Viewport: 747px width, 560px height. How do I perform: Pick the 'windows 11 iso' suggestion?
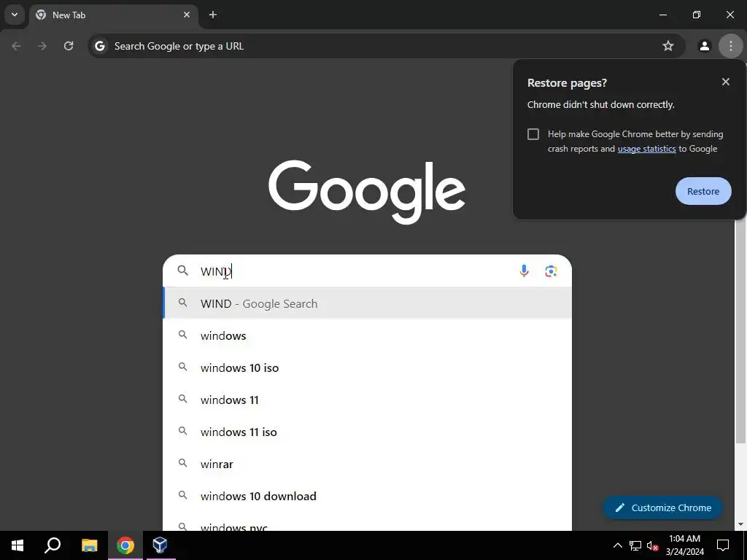[x=368, y=432]
